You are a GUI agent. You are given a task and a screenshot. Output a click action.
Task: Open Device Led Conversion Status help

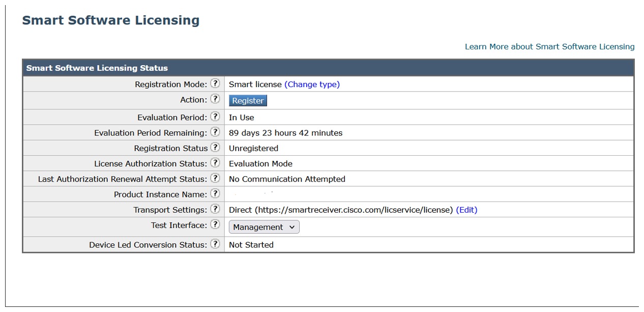215,244
